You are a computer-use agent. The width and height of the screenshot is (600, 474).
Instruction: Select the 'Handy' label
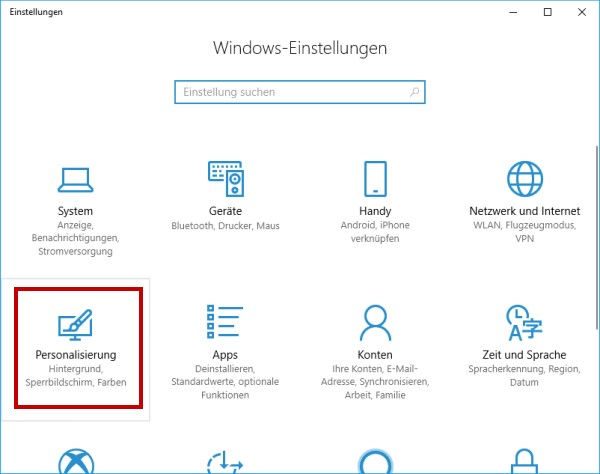(375, 211)
